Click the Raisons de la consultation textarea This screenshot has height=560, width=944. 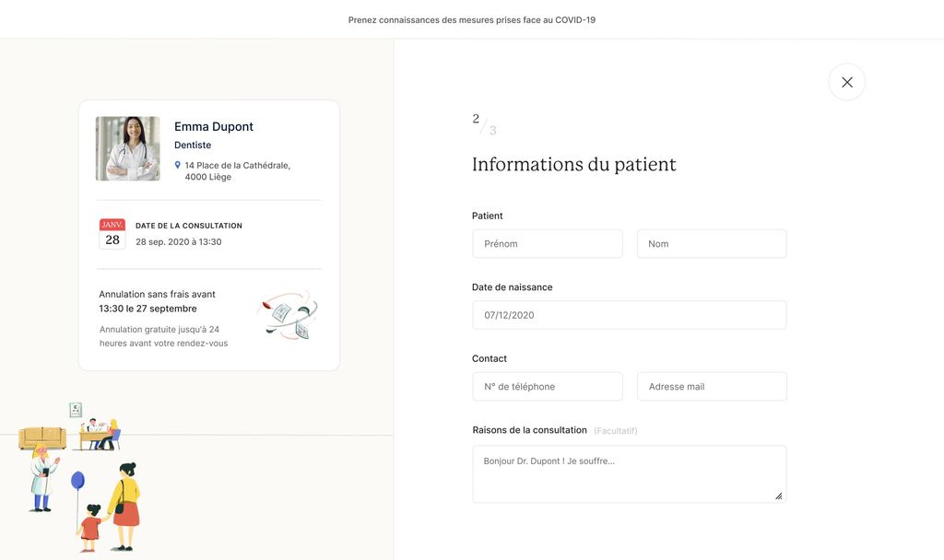[x=629, y=474]
